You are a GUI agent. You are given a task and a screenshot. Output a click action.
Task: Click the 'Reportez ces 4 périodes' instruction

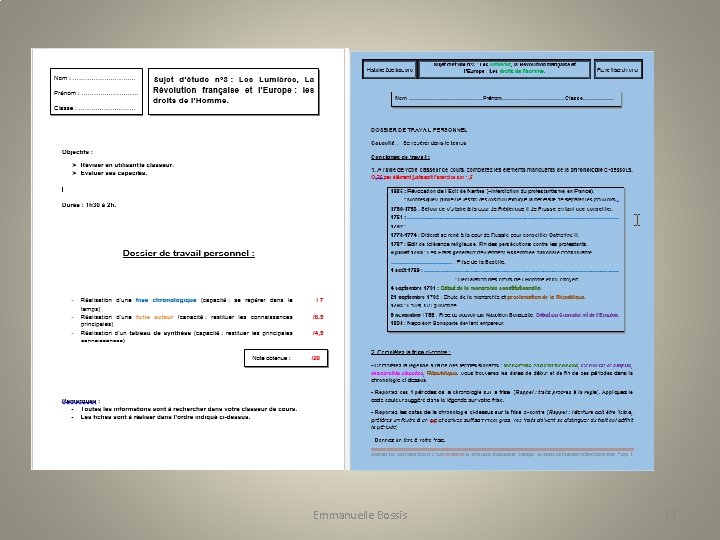click(x=502, y=396)
